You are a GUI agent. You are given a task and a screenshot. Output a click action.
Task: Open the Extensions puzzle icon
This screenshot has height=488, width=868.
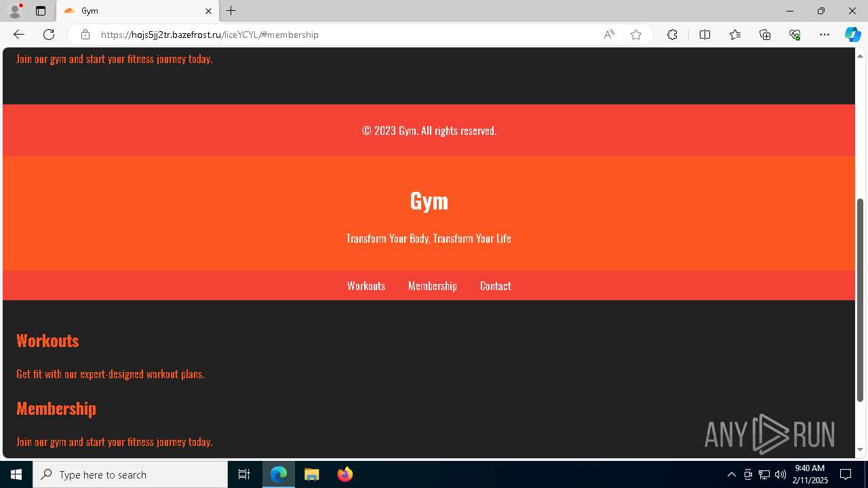point(672,35)
